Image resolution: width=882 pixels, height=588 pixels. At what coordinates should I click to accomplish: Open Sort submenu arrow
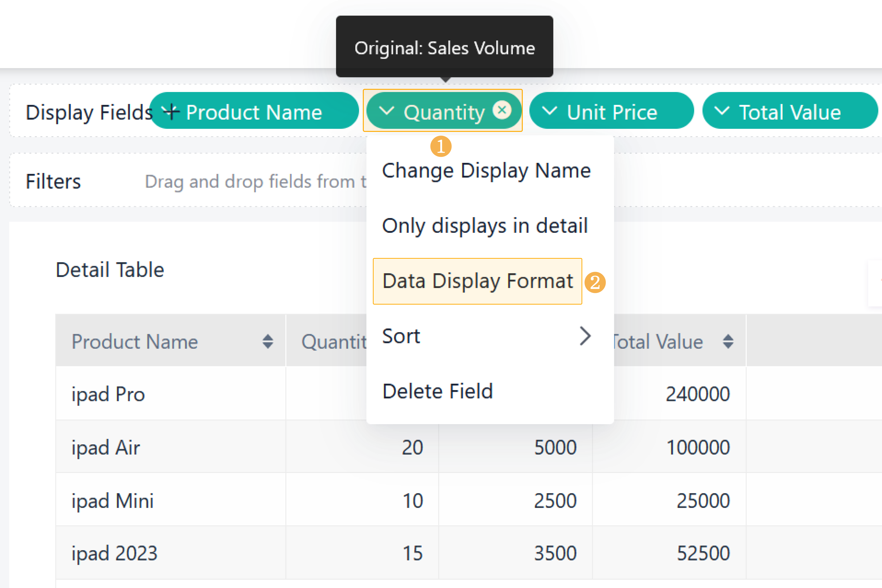click(x=585, y=336)
